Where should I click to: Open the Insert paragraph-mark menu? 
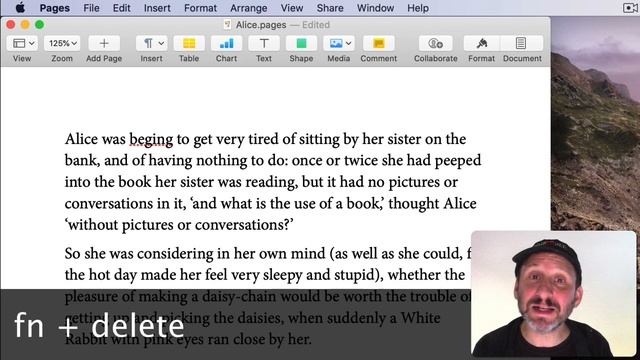click(x=151, y=43)
